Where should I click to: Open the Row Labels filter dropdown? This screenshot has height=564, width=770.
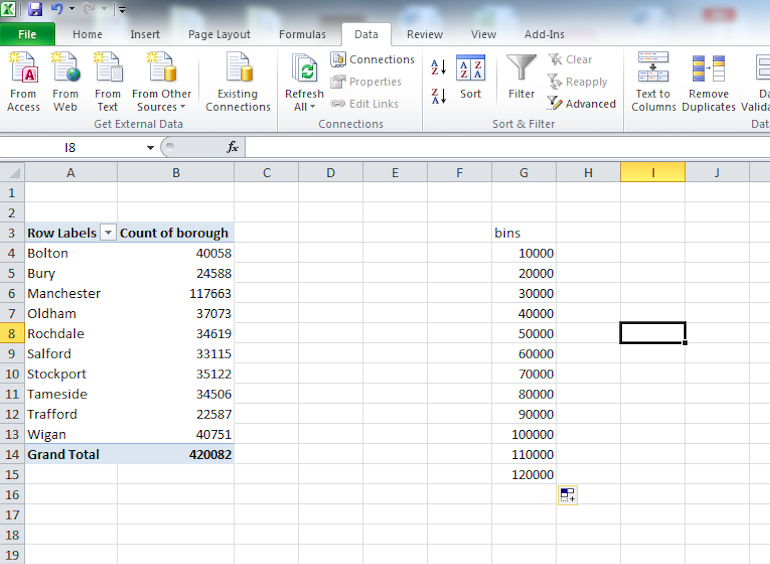tap(108, 233)
